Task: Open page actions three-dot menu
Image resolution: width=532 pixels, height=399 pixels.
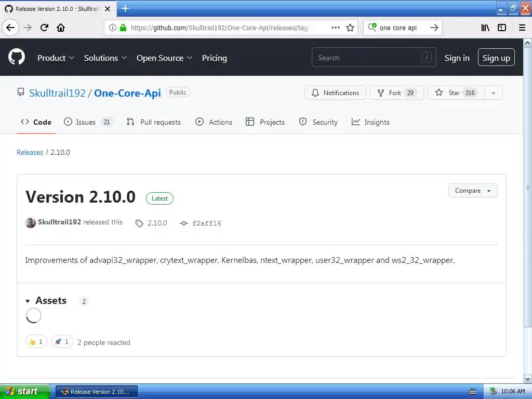Action: click(335, 28)
